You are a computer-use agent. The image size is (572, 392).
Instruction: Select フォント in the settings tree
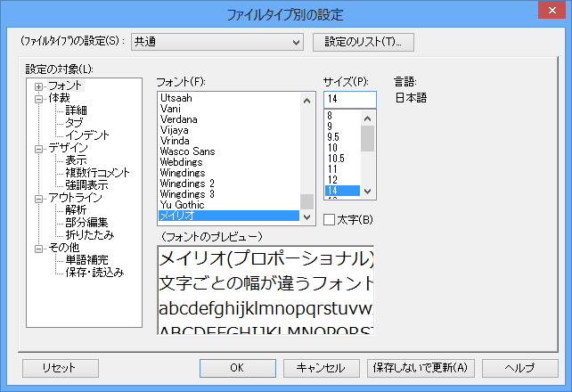click(65, 86)
